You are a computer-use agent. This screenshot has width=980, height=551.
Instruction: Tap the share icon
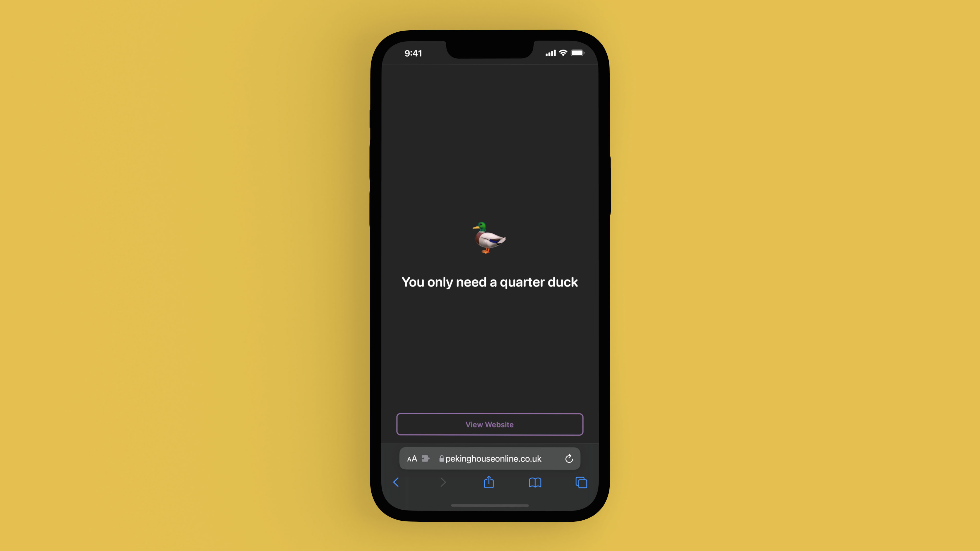[489, 482]
